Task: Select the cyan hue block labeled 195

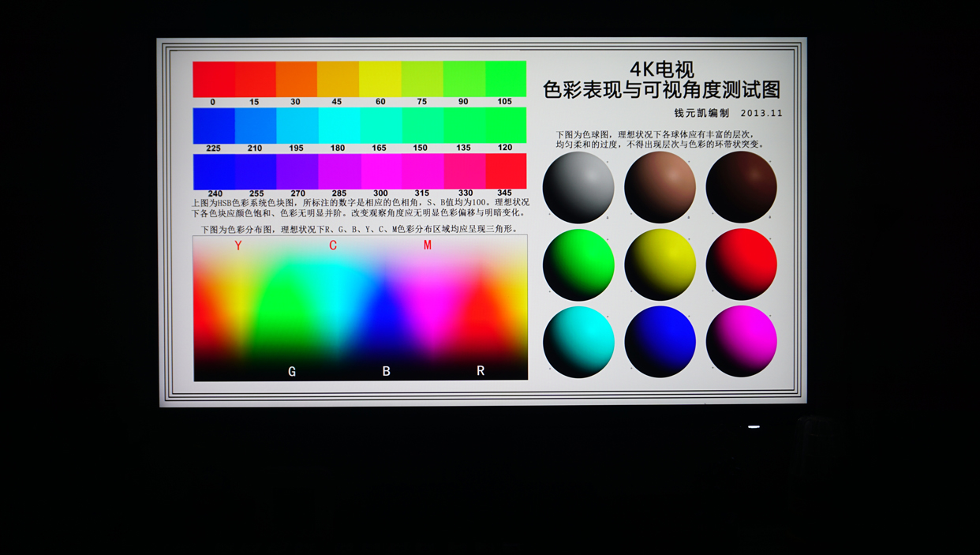Action: click(x=296, y=125)
